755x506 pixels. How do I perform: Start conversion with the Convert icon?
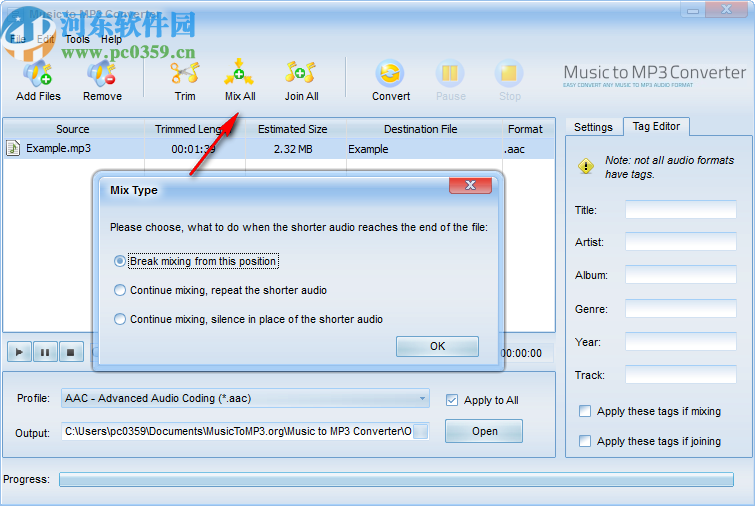pos(390,74)
